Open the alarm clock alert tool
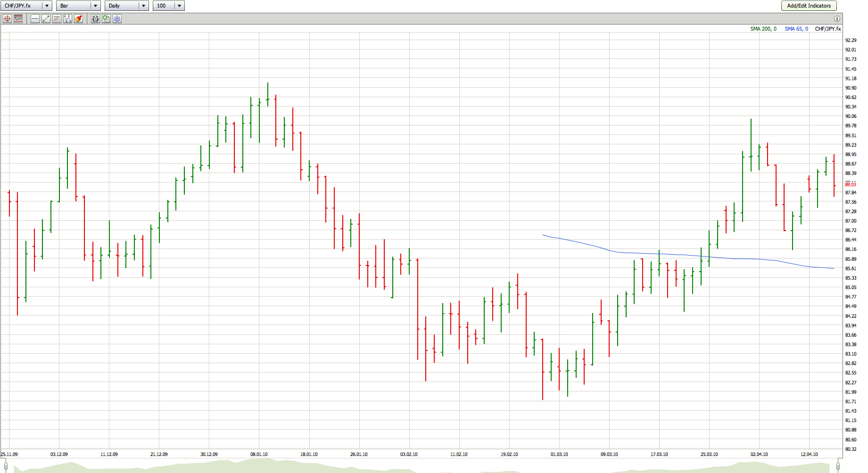The image size is (868, 473). coord(95,19)
